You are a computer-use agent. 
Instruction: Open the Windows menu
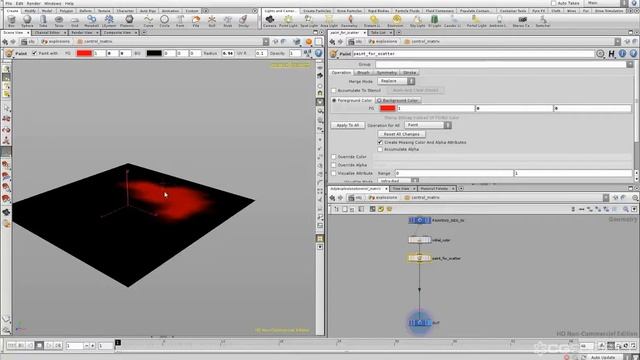click(52, 3)
